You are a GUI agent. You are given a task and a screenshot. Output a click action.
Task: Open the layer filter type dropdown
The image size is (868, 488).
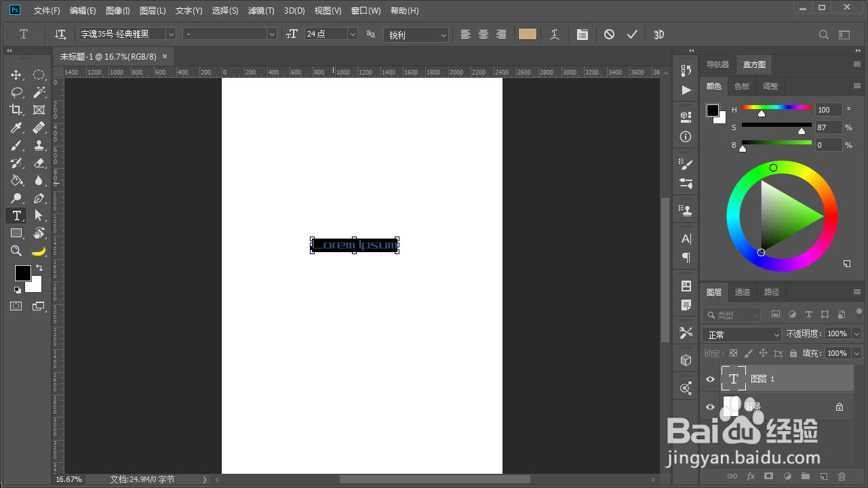(732, 314)
